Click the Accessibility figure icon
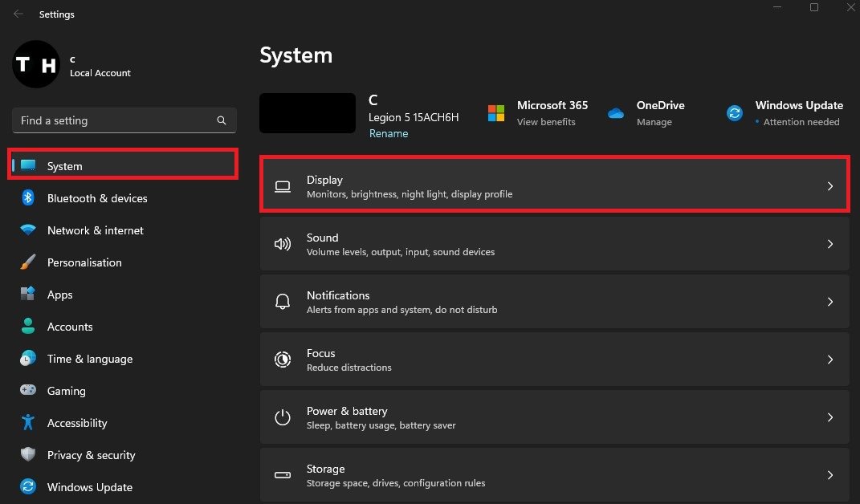860x504 pixels. (x=28, y=423)
